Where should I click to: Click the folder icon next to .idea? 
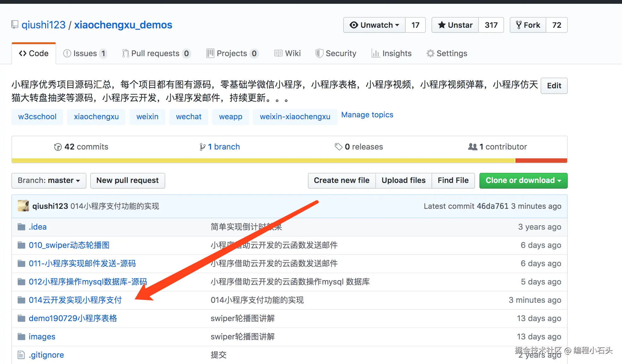click(x=21, y=227)
